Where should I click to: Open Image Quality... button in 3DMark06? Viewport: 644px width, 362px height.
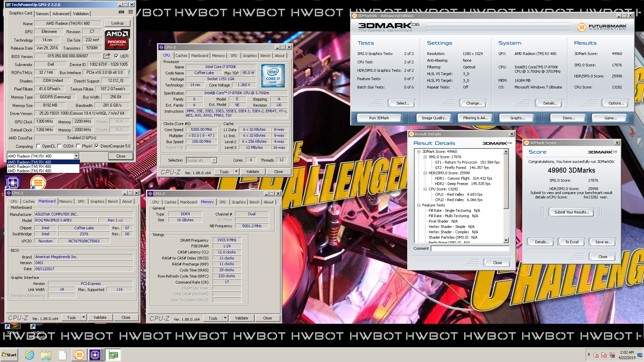pos(434,118)
